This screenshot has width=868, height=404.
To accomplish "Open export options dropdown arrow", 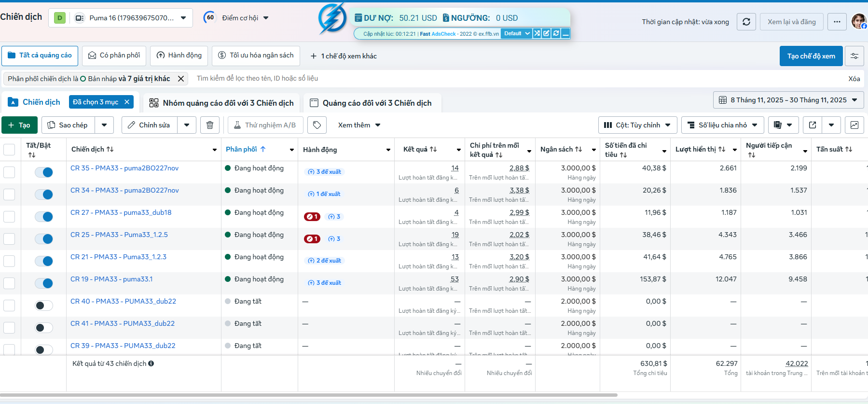I will [831, 125].
